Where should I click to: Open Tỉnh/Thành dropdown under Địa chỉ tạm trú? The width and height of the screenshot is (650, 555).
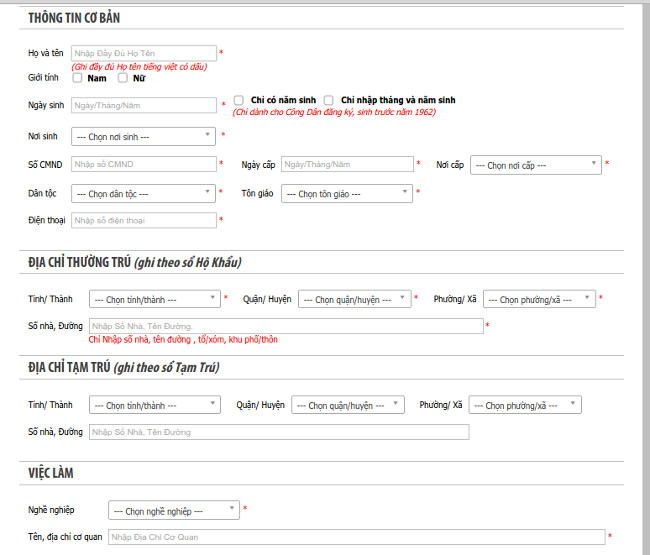155,405
